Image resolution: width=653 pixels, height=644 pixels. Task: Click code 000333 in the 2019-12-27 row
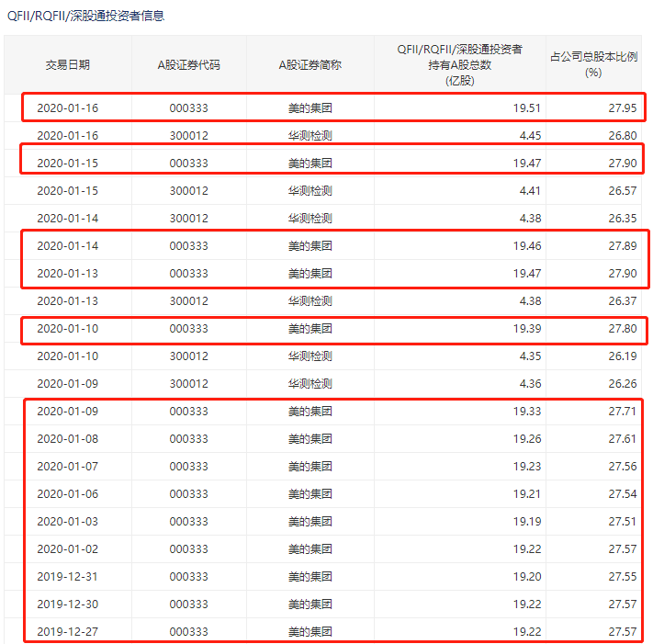coord(188,632)
